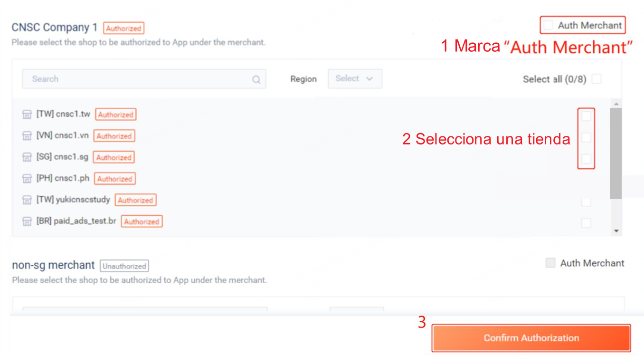644x356 pixels.
Task: Click the down arrow on the shop list scrollbar
Action: click(x=616, y=231)
